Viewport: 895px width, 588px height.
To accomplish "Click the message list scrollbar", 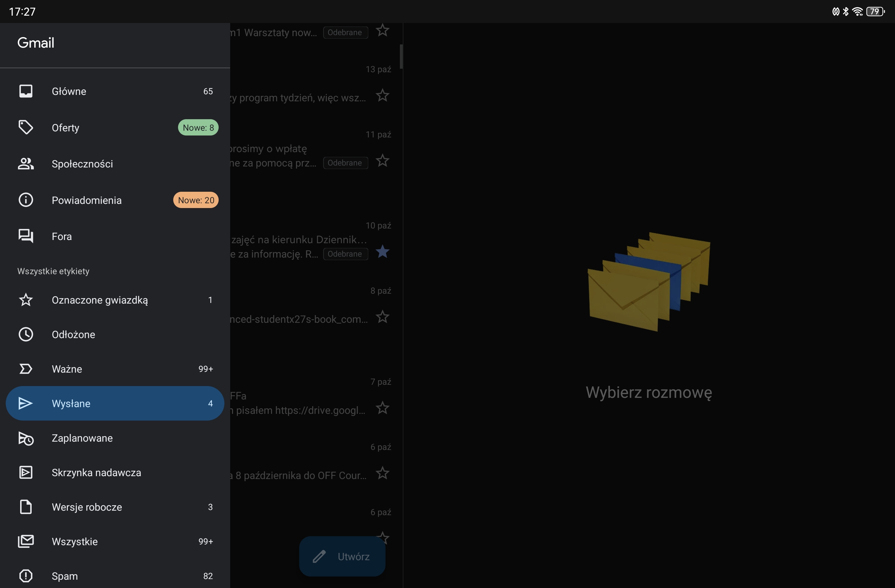I will click(x=401, y=56).
